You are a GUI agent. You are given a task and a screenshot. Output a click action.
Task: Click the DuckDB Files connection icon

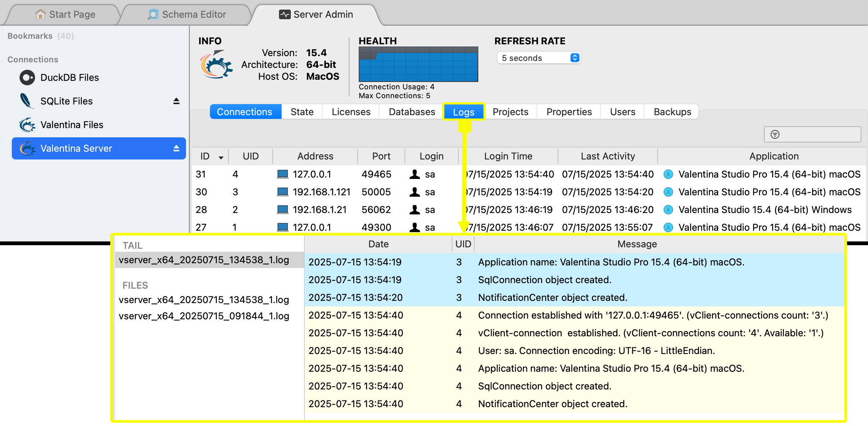pos(27,78)
